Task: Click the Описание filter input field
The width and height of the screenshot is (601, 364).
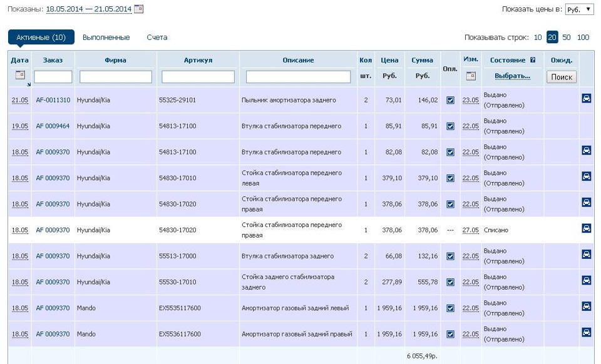Action: [x=298, y=77]
